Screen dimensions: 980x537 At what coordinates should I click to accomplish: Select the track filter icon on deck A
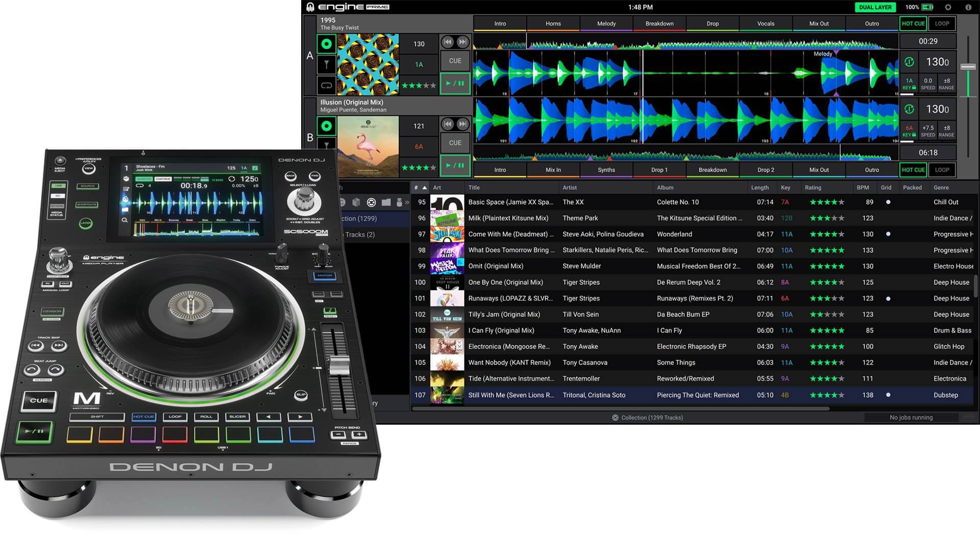tap(326, 64)
